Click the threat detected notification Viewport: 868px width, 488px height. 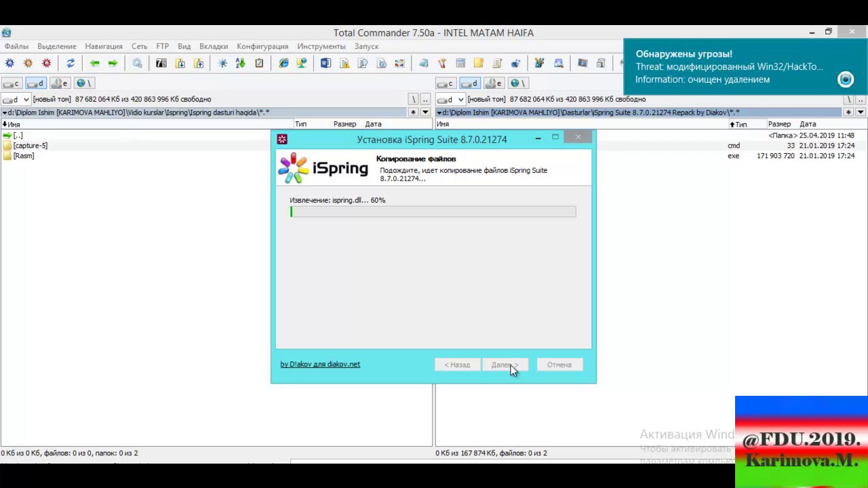click(x=745, y=67)
